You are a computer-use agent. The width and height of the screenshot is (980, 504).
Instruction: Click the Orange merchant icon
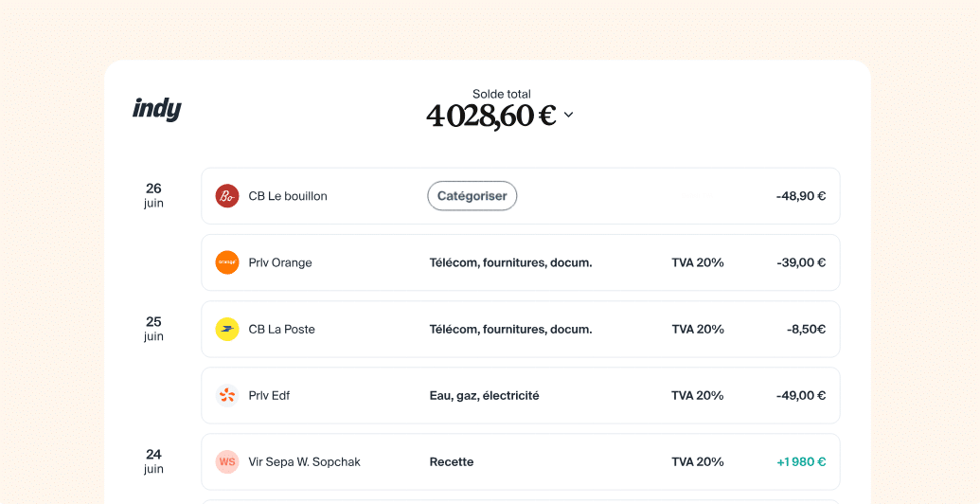[226, 262]
